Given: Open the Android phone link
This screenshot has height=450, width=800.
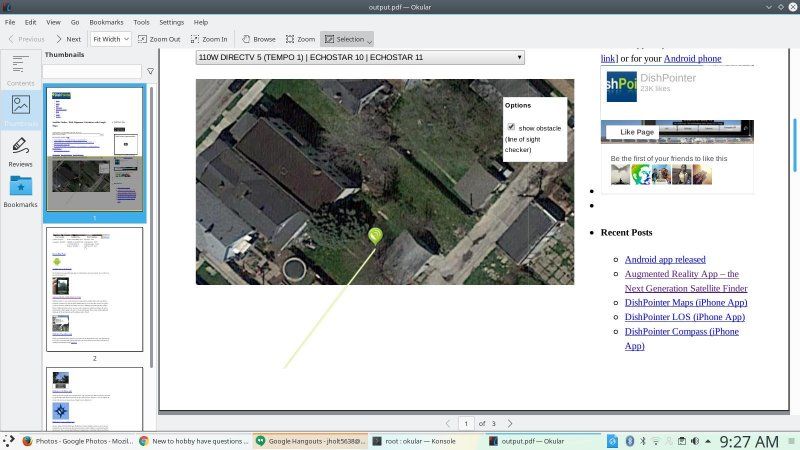Looking at the screenshot, I should [692, 59].
